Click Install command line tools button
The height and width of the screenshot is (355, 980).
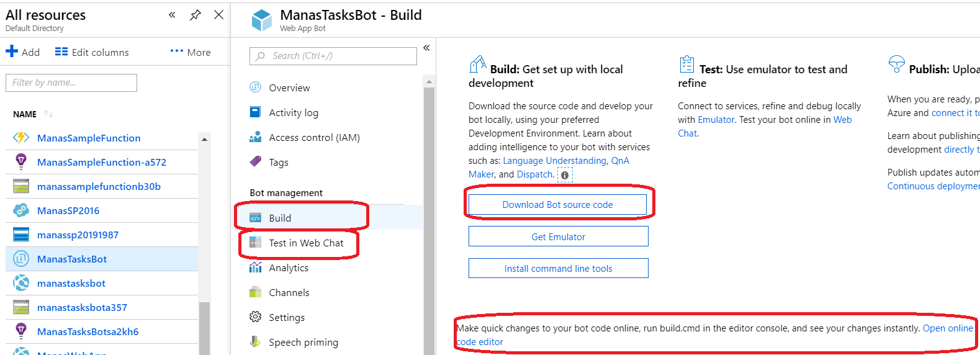tap(558, 268)
